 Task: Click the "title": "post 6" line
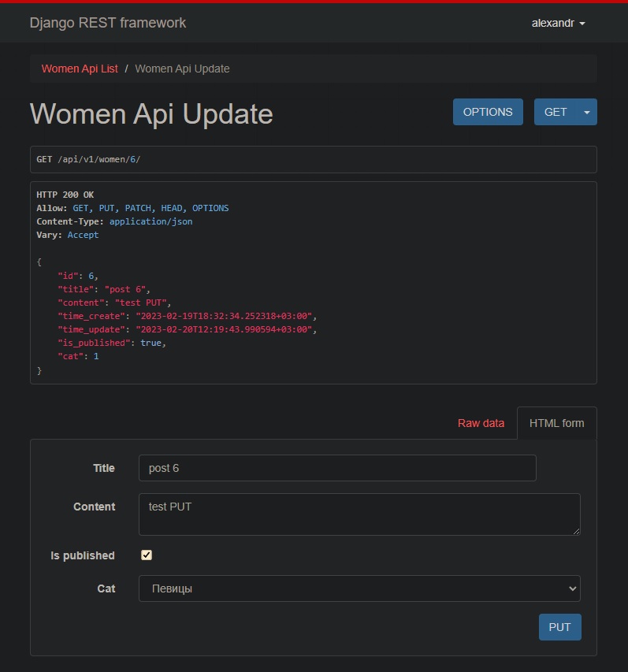tap(104, 289)
